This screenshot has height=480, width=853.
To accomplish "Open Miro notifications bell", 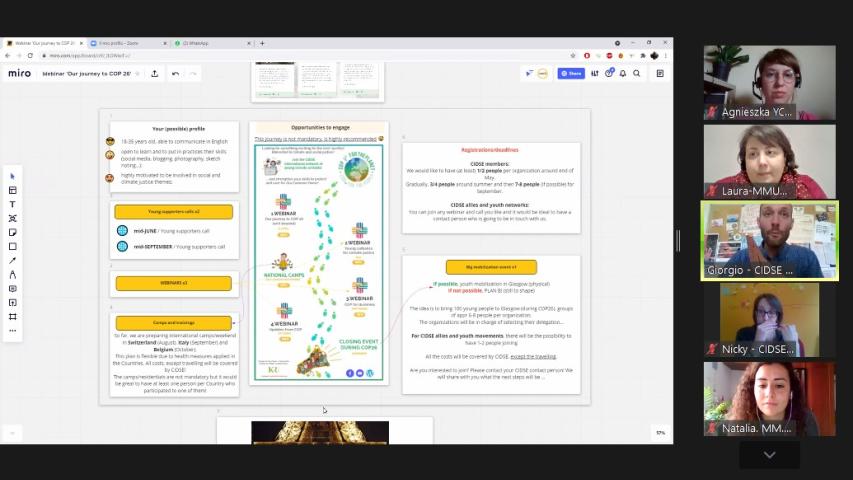I will [623, 73].
